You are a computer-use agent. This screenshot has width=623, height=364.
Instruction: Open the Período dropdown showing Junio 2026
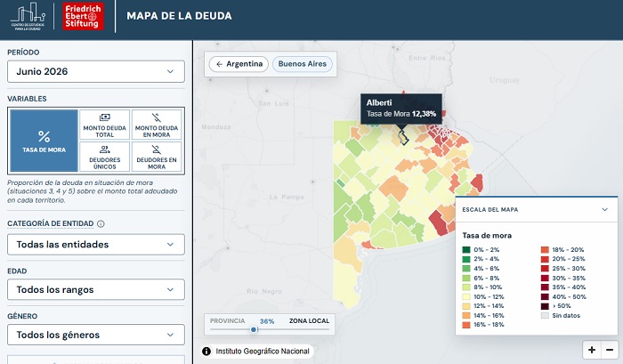[96, 71]
